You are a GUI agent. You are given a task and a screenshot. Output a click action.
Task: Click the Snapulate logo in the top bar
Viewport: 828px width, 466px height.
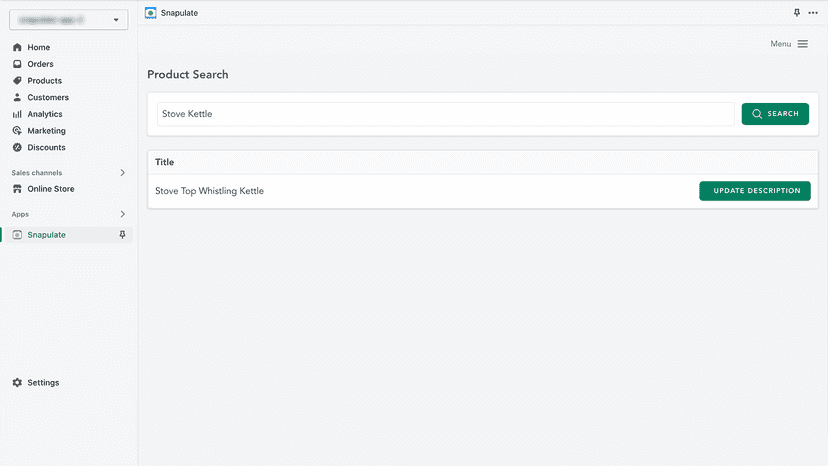coord(150,13)
